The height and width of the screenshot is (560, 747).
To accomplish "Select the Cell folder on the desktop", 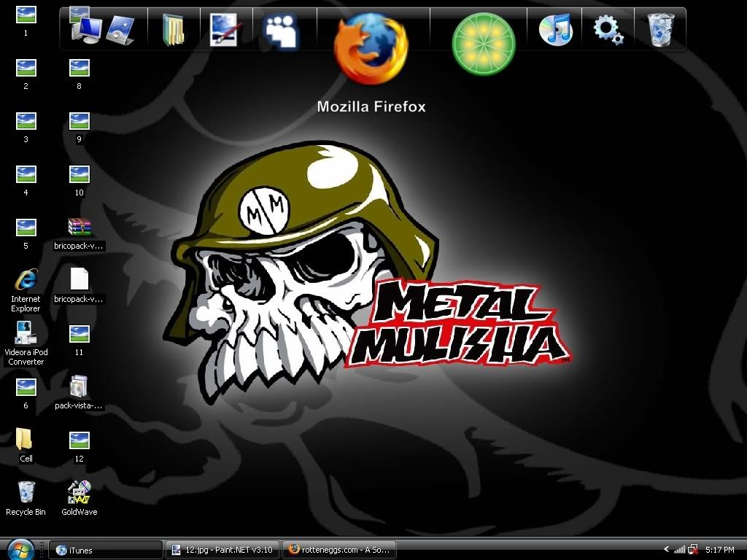I will pyautogui.click(x=26, y=445).
